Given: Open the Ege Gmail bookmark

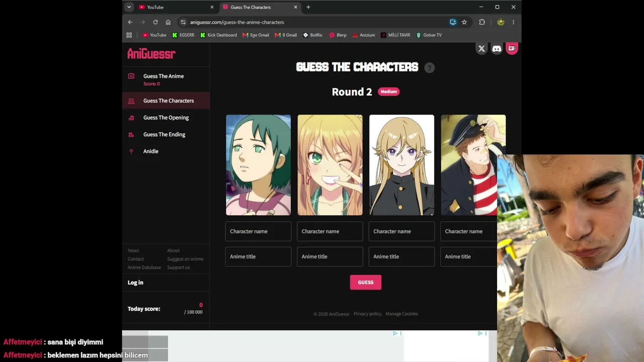Looking at the screenshot, I should [256, 35].
